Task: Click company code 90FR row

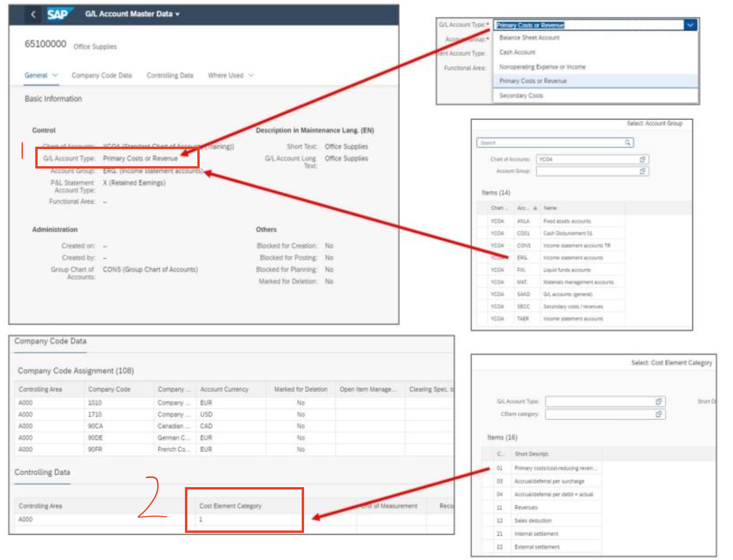Action: (x=234, y=450)
